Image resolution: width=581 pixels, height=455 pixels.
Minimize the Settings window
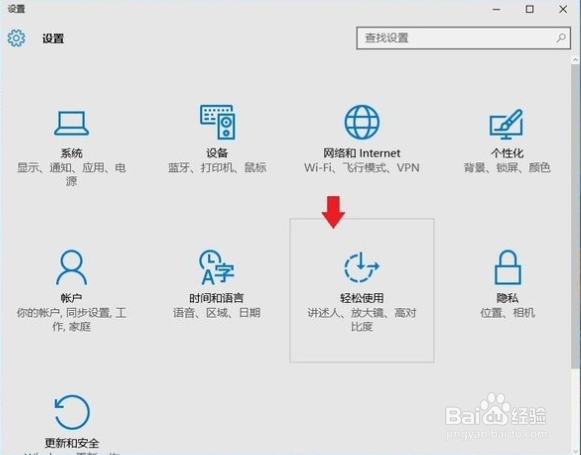click(x=497, y=9)
